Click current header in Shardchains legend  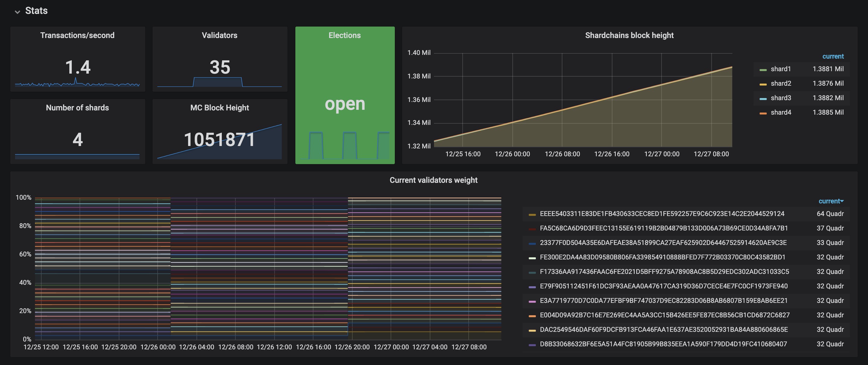pyautogui.click(x=833, y=56)
